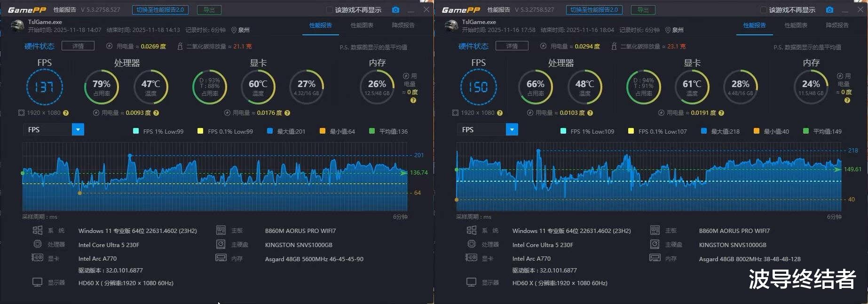Screen dimensions: 868x304
Task: Select text Asgard 48GB 8002MHz 38-48-48-128
Action: (x=750, y=259)
